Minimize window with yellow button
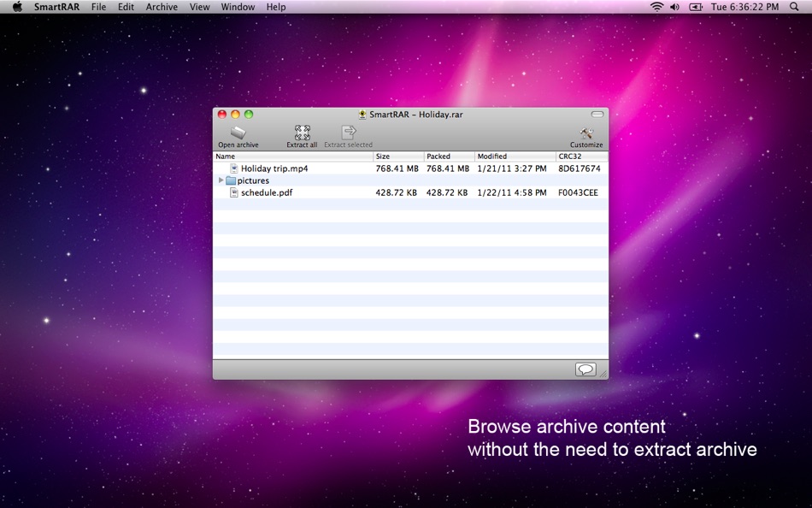The height and width of the screenshot is (508, 812). pyautogui.click(x=235, y=115)
